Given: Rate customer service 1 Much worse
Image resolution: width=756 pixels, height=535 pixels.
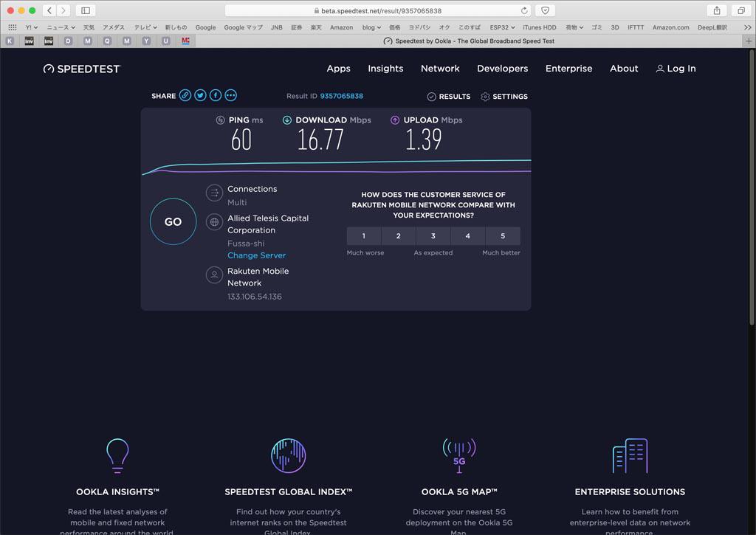Looking at the screenshot, I should coord(364,236).
